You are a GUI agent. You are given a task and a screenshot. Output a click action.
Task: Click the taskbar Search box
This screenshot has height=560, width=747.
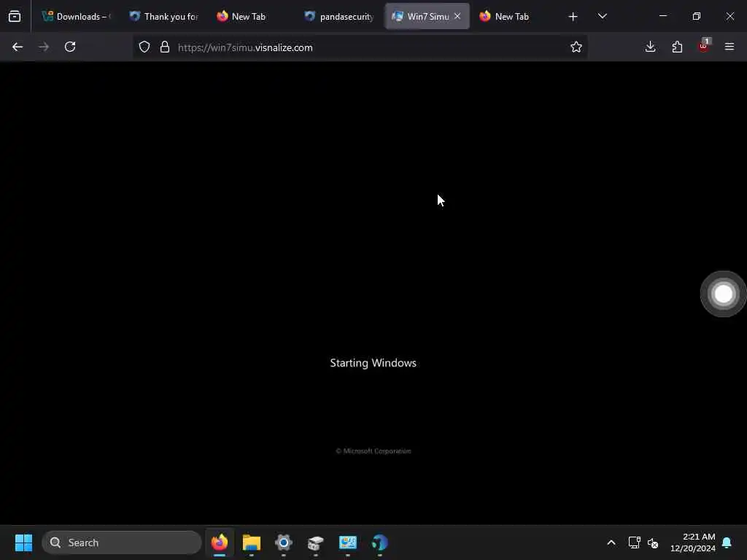point(122,542)
